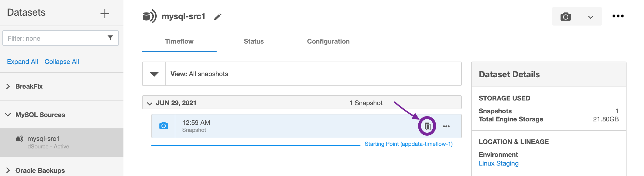The height and width of the screenshot is (176, 644).
Task: Click the Starting Point appdata-timeflow-1 link
Action: coord(409,143)
